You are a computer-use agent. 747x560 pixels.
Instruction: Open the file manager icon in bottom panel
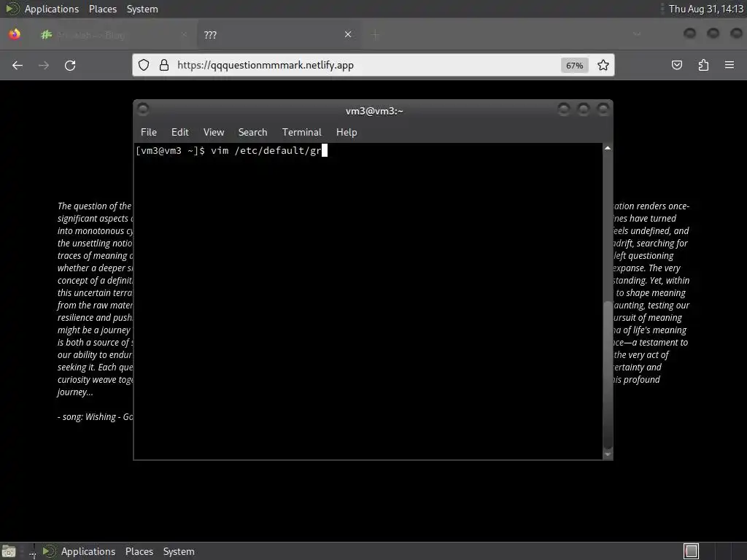[x=9, y=551]
